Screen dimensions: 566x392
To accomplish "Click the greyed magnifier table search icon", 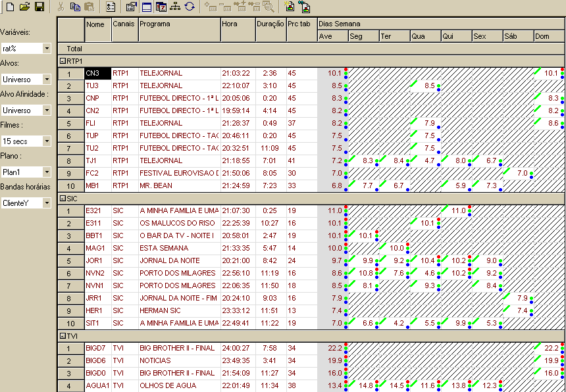I will coord(269,7).
